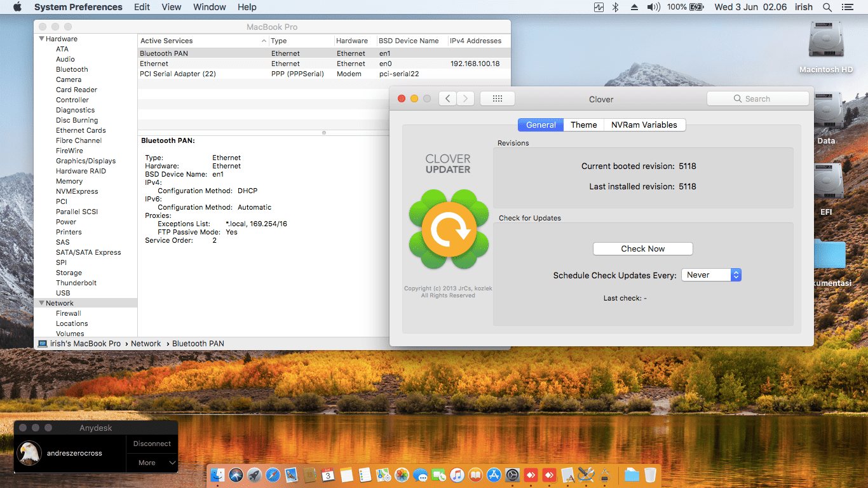
Task: Open Reminders from the Dock
Action: point(365,475)
